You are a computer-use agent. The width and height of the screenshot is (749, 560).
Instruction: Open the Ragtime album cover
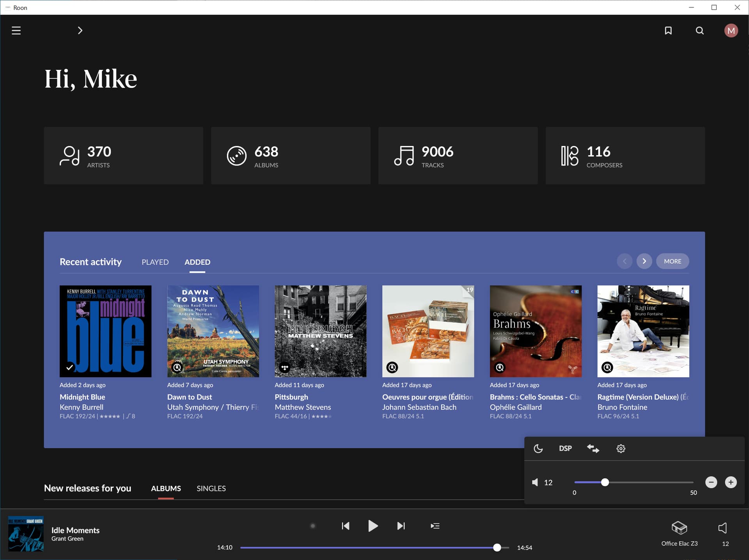pyautogui.click(x=643, y=331)
